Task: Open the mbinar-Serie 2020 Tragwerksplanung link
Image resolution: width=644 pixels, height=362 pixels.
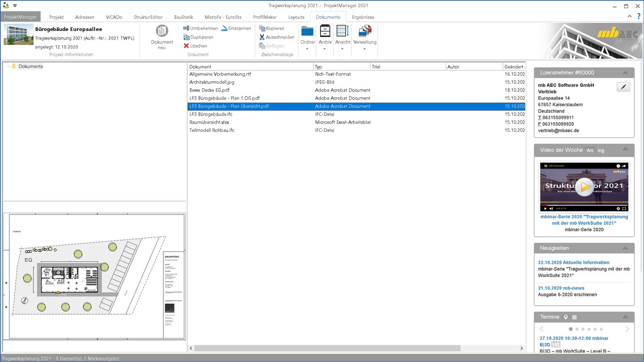Action: 584,220
